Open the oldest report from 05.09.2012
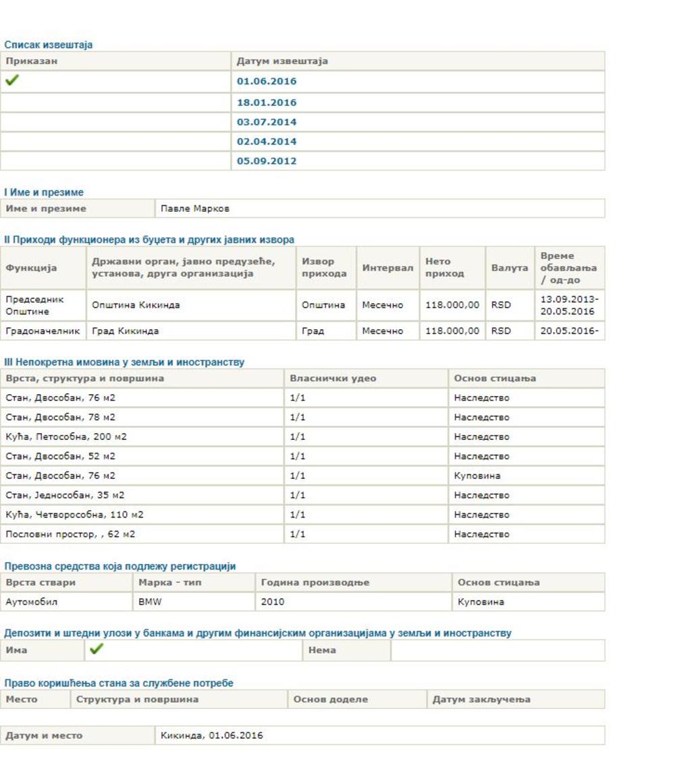 coord(266,161)
